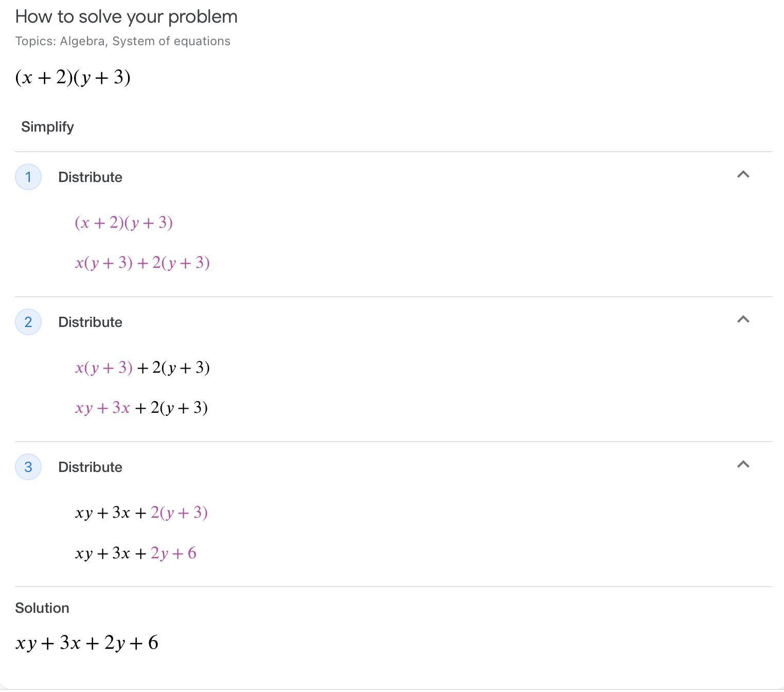
Task: Collapse step 2 Distribute chevron
Action: [x=743, y=320]
